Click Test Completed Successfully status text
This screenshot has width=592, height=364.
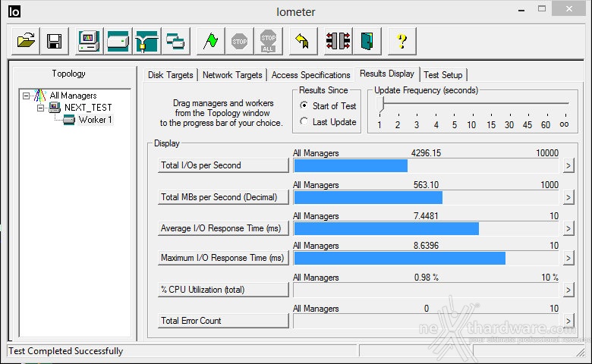coord(66,351)
